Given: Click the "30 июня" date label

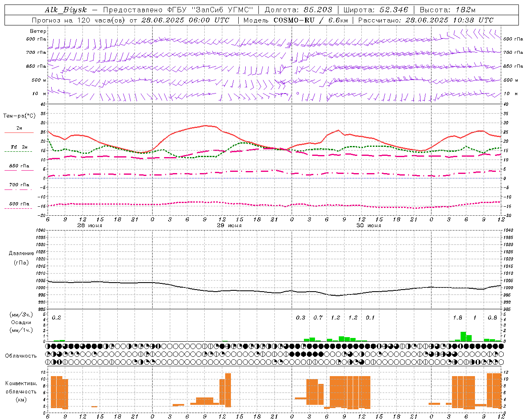Looking at the screenshot, I should pyautogui.click(x=369, y=226).
